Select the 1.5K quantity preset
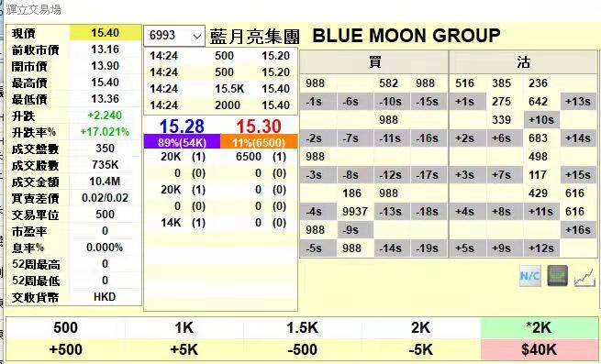 point(303,328)
